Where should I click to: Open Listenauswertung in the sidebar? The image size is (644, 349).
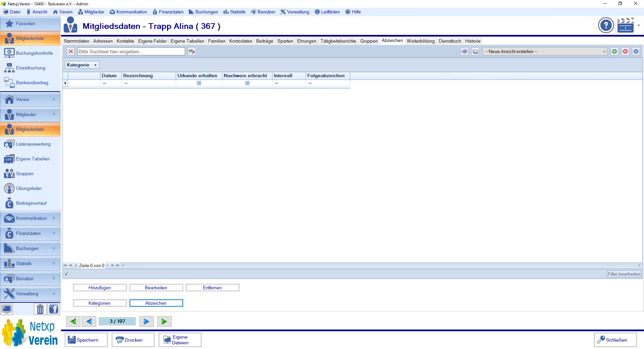(x=30, y=144)
